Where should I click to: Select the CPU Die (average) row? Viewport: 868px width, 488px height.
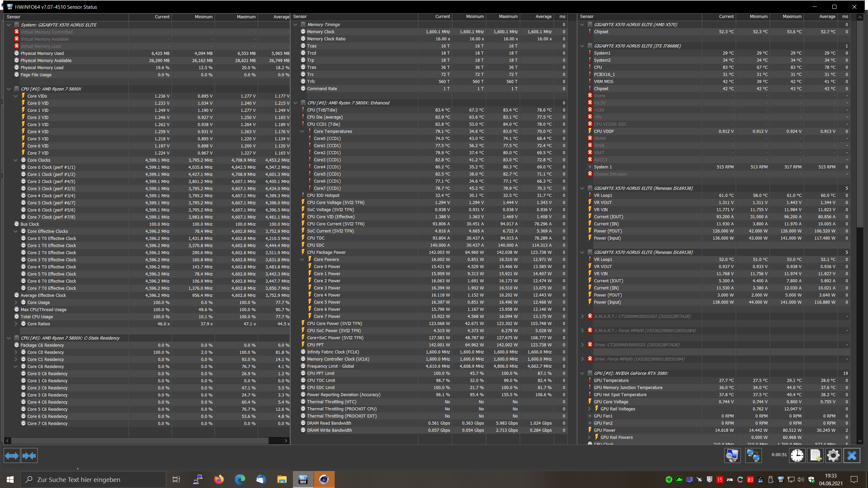point(429,117)
